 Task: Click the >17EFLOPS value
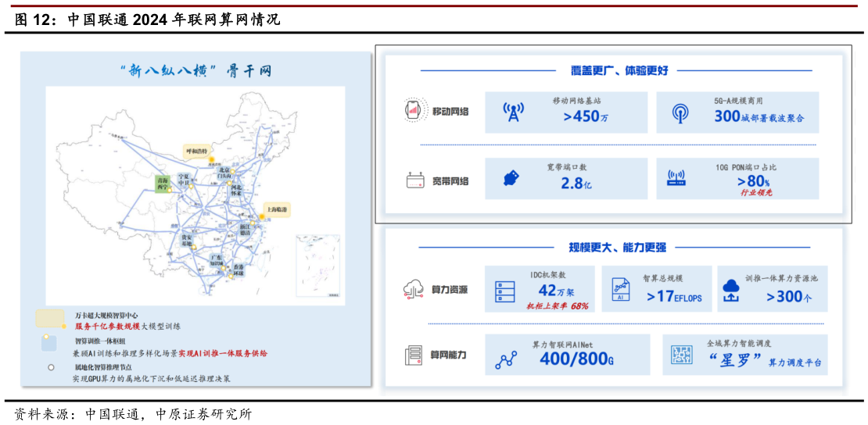pyautogui.click(x=674, y=297)
